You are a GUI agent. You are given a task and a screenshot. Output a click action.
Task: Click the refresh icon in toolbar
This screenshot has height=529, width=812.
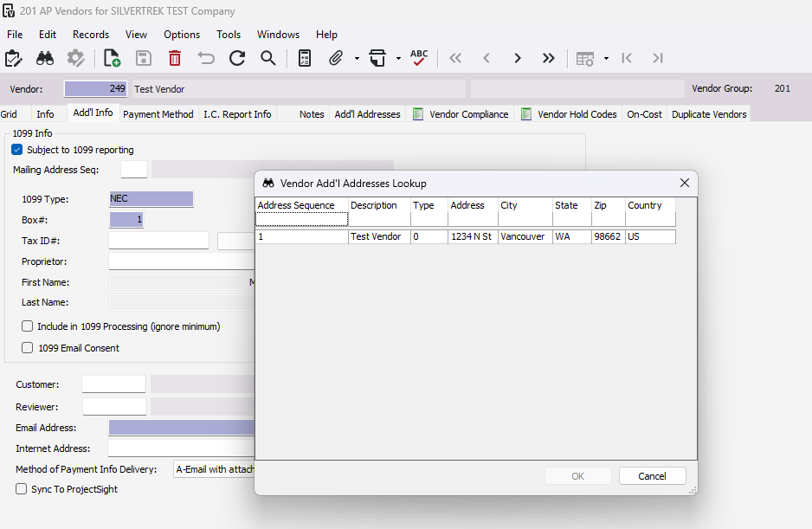[237, 58]
